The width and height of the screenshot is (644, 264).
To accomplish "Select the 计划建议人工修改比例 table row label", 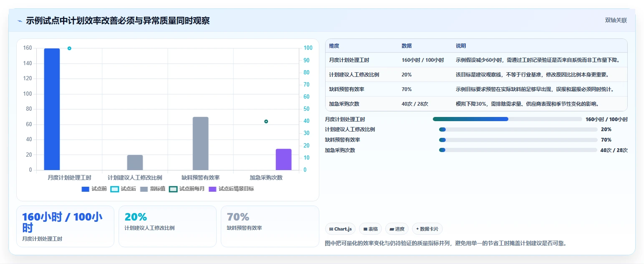I will (x=354, y=75).
